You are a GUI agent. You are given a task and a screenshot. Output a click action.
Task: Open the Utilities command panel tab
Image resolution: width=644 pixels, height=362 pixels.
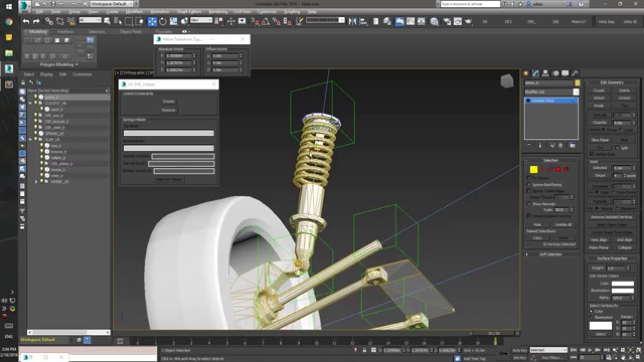pyautogui.click(x=575, y=73)
